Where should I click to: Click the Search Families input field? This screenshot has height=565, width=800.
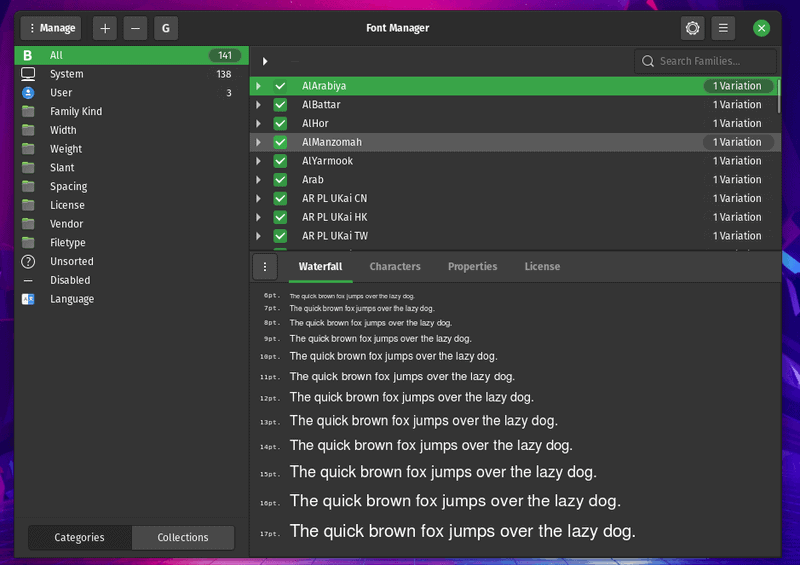coord(712,61)
